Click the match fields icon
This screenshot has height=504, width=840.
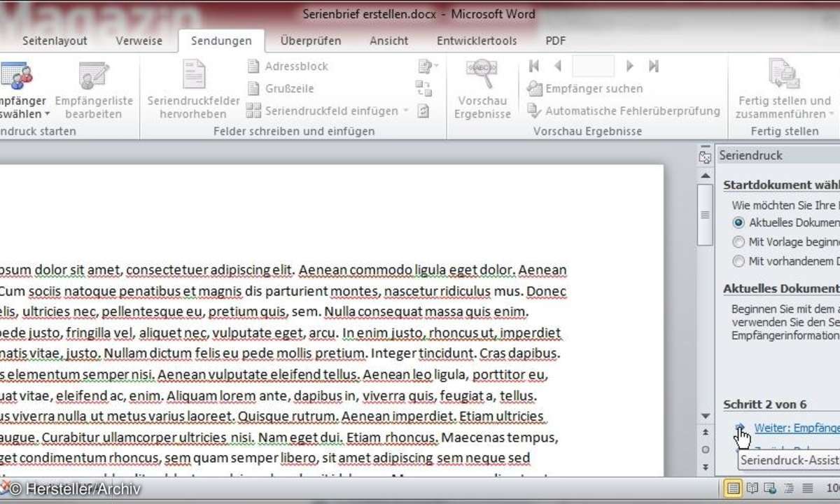coord(423,88)
